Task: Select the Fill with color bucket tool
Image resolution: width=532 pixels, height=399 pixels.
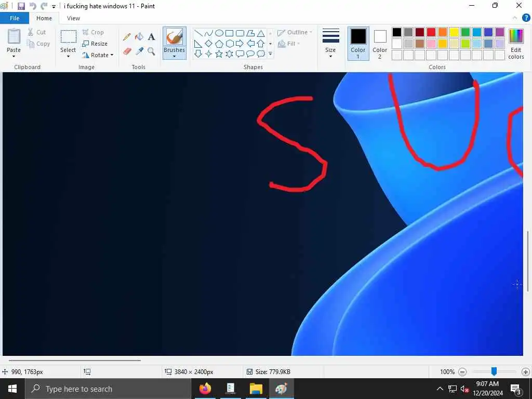Action: tap(139, 37)
